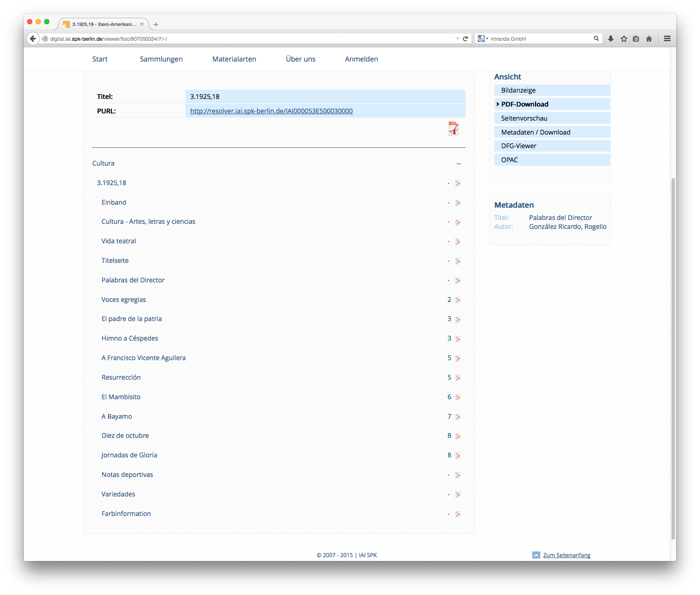Select Materialarten in navigation
700x595 pixels.
point(234,59)
